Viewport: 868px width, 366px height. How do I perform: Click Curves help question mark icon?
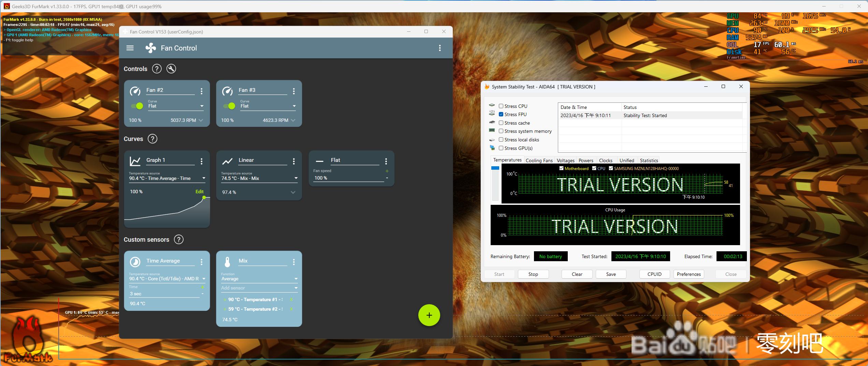(x=153, y=139)
